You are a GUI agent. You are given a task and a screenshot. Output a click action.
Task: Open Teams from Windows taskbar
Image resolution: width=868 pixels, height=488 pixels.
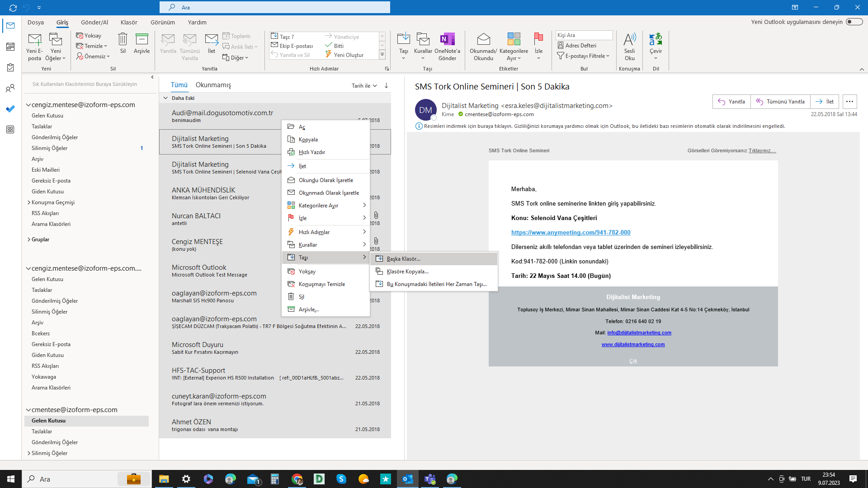(x=430, y=479)
